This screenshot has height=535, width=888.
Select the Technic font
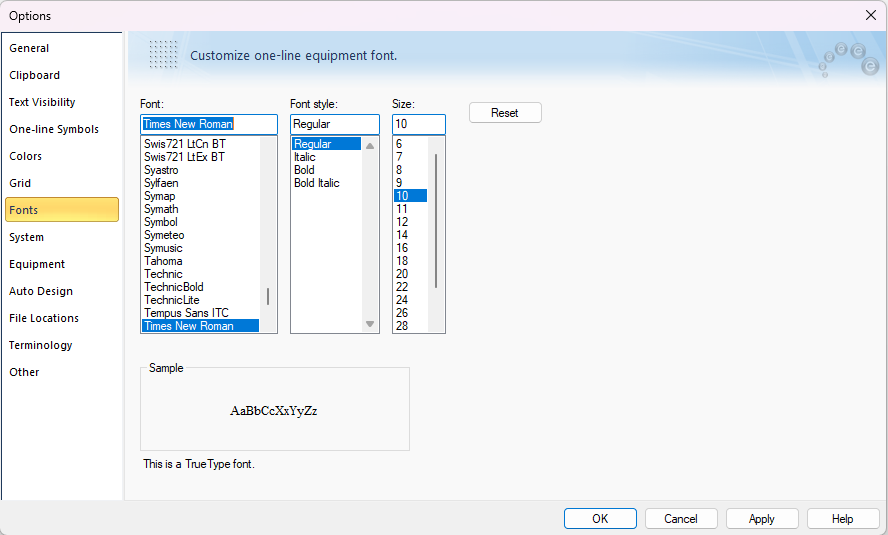pos(200,274)
